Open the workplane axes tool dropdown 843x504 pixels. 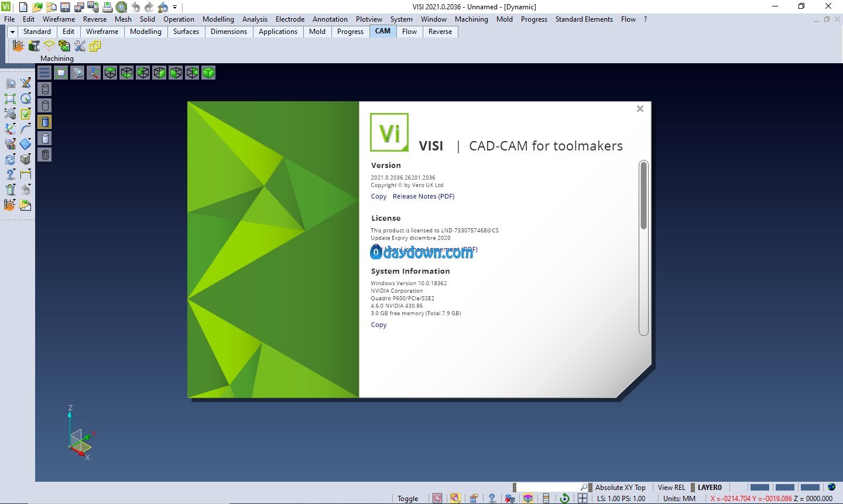click(x=10, y=129)
